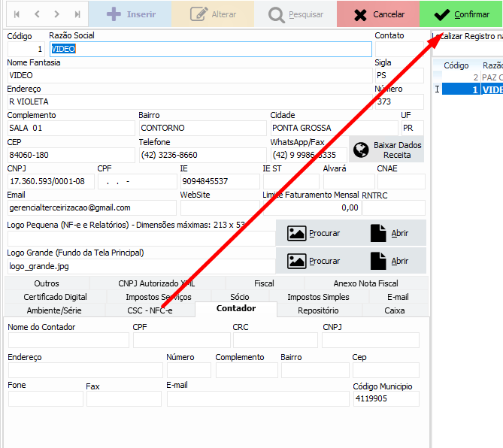
Task: Go to next record arrow
Action: tap(57, 14)
